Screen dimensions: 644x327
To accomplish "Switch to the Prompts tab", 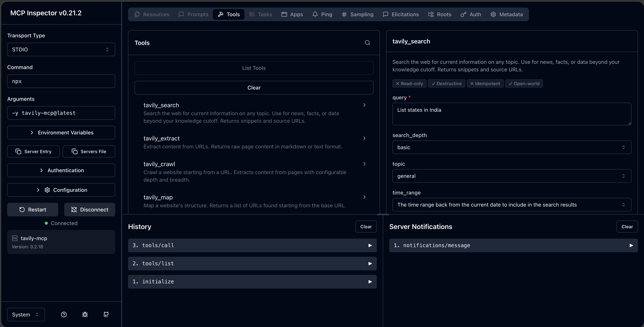I will point(194,15).
